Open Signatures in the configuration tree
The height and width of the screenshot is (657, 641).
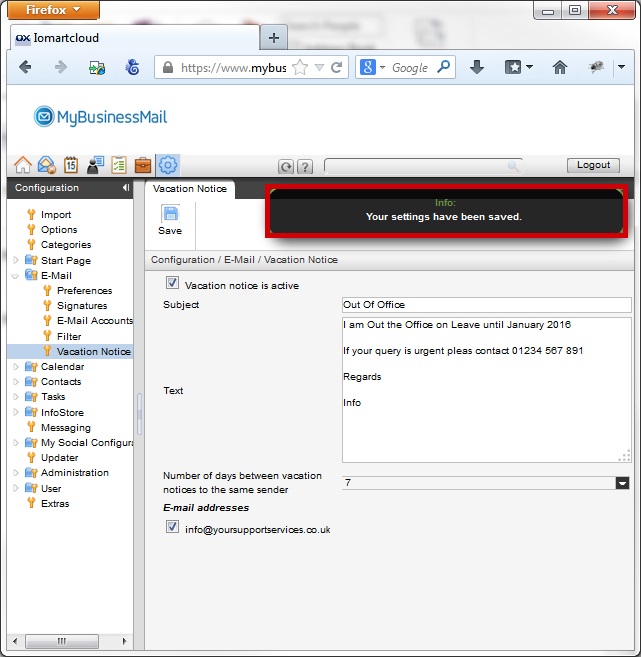click(x=81, y=306)
